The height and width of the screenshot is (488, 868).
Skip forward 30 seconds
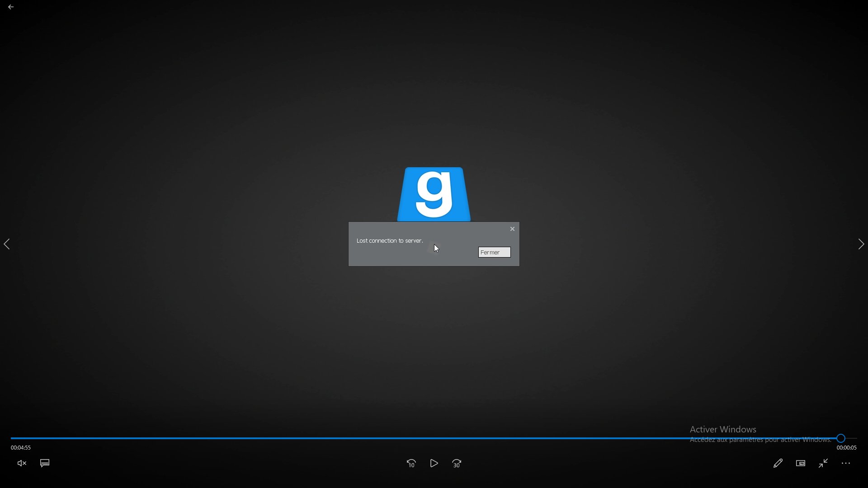click(457, 464)
